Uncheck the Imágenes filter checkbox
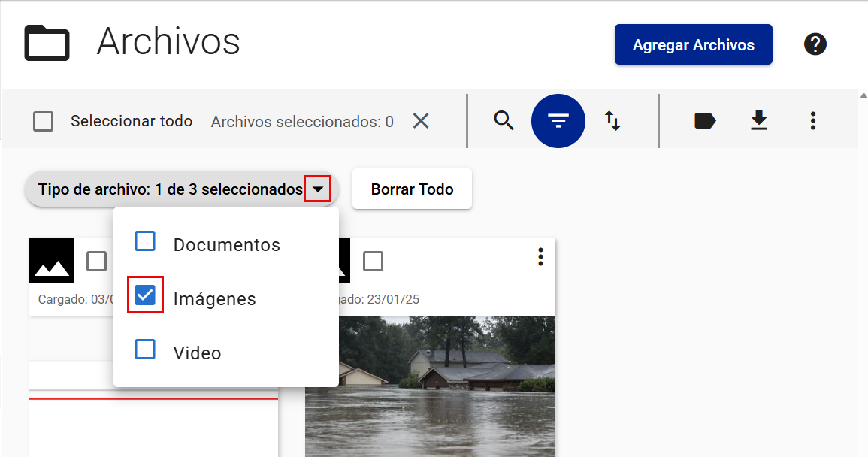Image resolution: width=868 pixels, height=457 pixels. 145,296
